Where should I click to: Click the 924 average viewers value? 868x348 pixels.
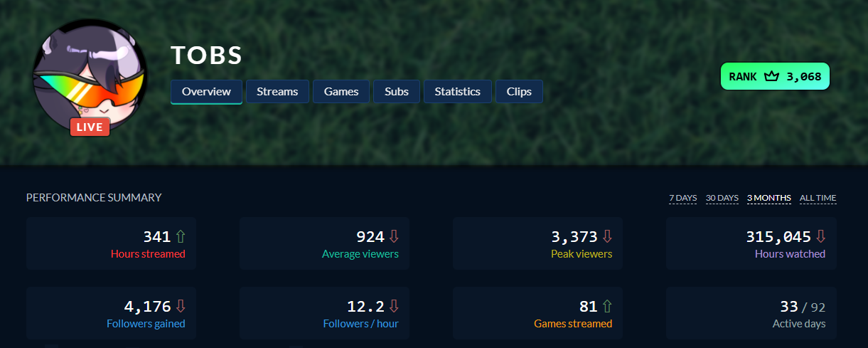point(370,237)
